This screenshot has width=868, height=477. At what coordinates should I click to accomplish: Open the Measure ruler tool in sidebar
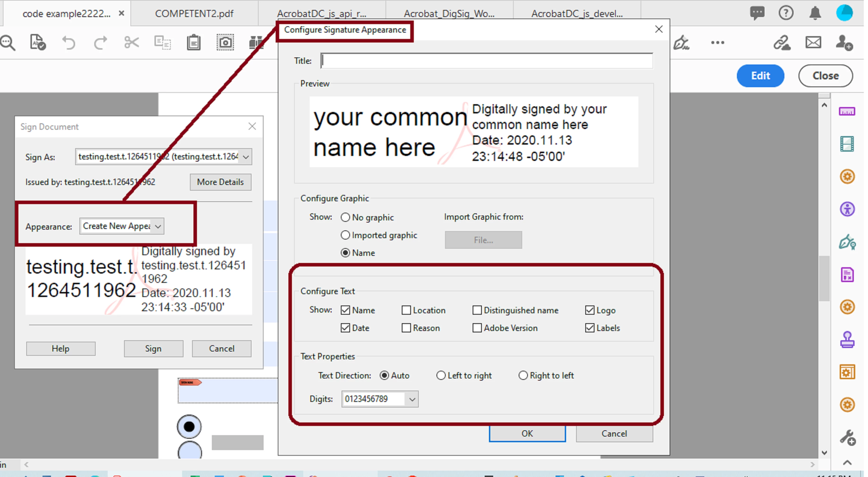point(847,112)
